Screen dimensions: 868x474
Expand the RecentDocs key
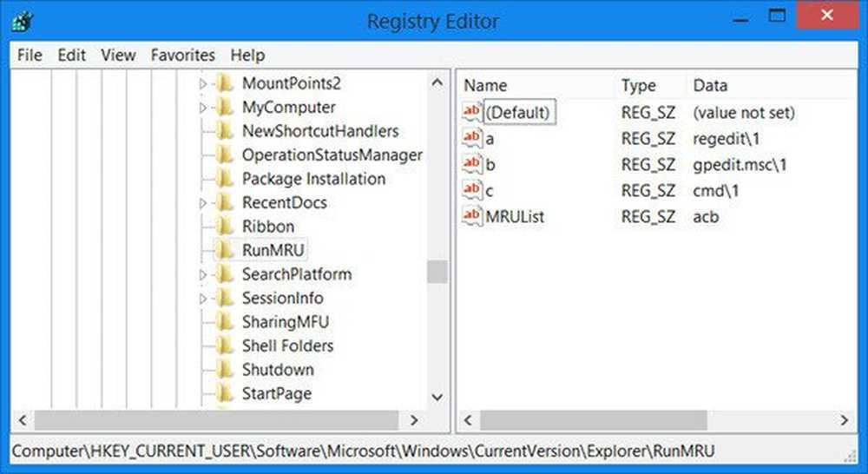(x=202, y=203)
